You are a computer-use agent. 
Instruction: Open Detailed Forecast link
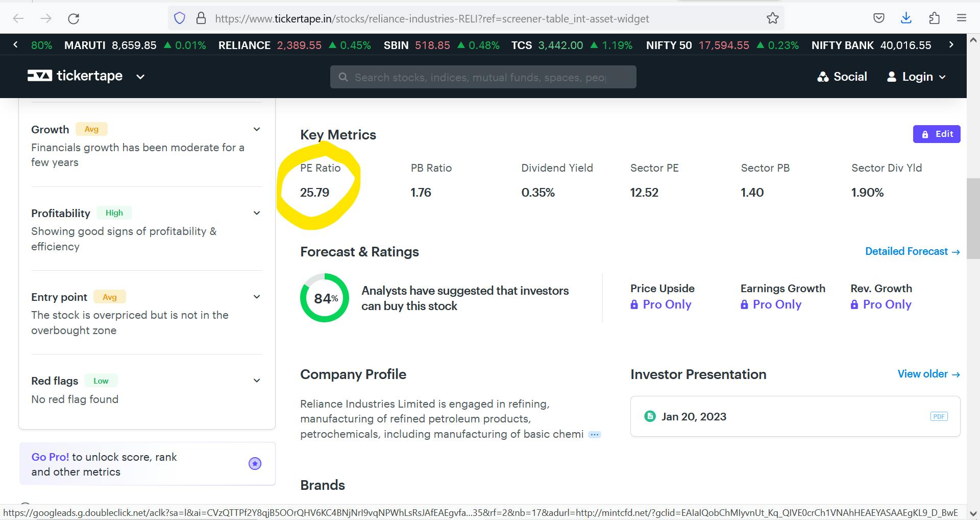pos(913,251)
